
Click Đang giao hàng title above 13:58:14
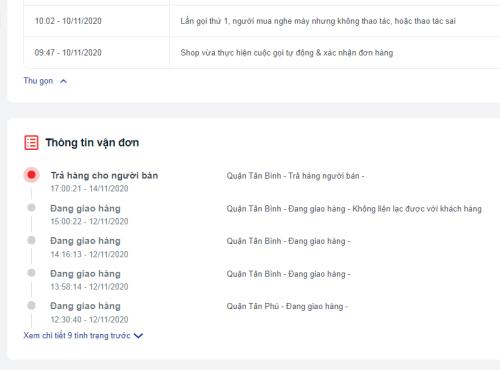[85, 274]
